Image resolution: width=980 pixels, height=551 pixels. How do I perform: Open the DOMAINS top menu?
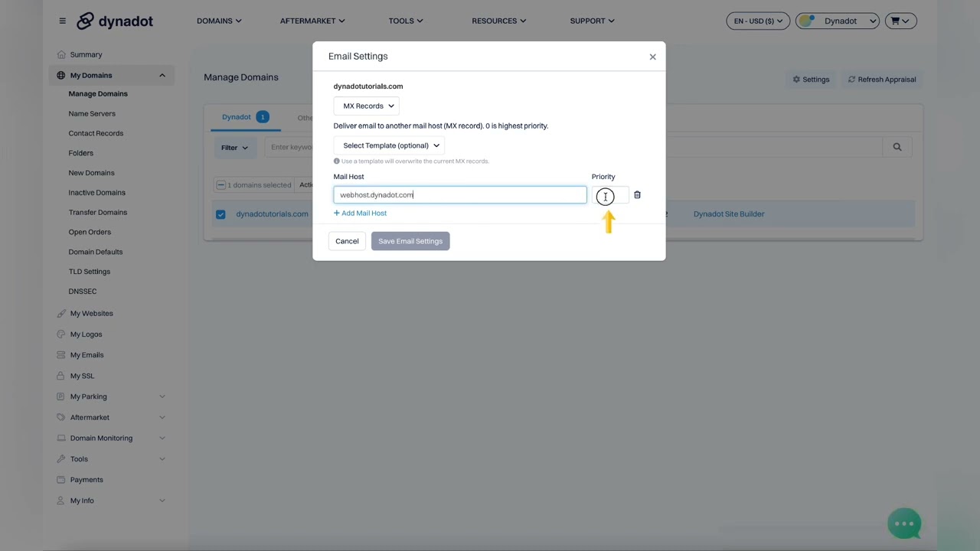coord(219,21)
